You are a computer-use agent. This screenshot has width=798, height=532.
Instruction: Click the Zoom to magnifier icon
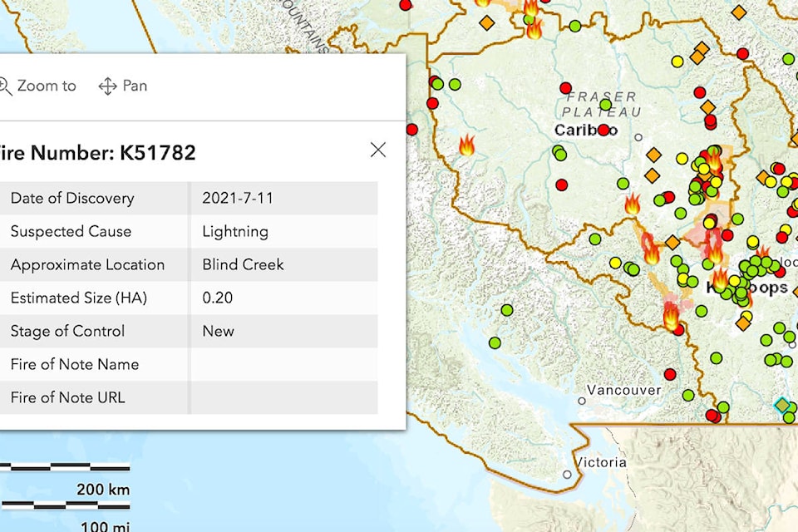(x=4, y=86)
